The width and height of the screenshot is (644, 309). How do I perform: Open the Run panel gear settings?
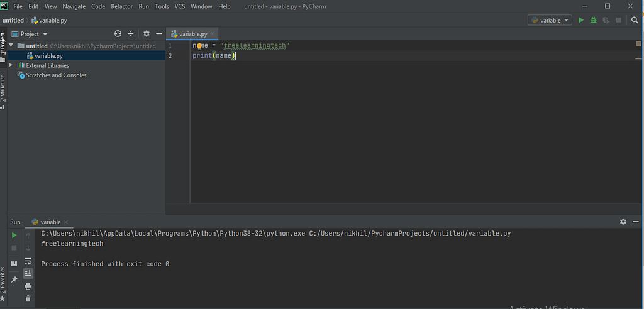tap(623, 222)
